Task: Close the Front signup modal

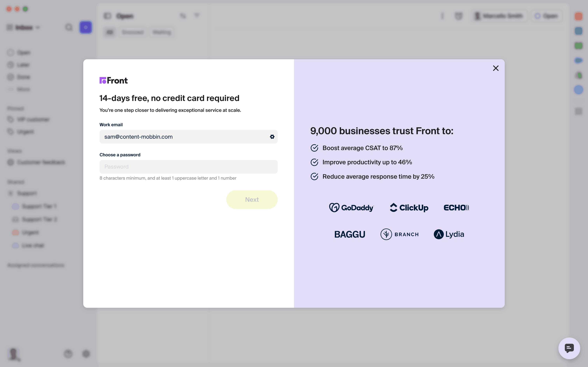Action: coord(496,68)
